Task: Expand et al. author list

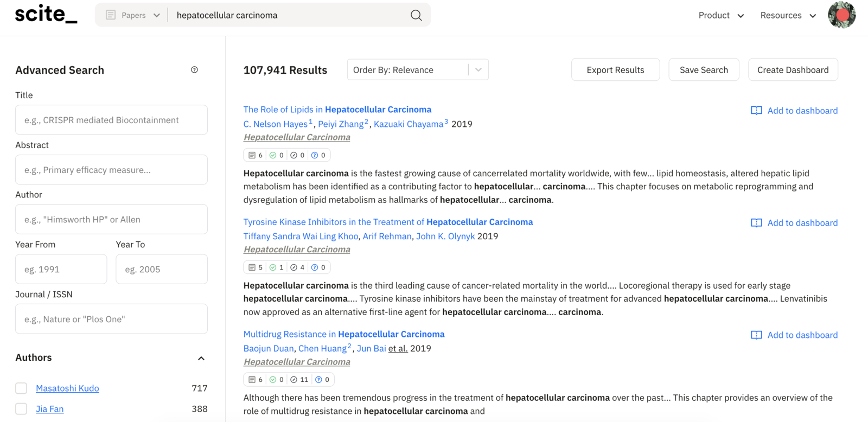Action: point(398,349)
